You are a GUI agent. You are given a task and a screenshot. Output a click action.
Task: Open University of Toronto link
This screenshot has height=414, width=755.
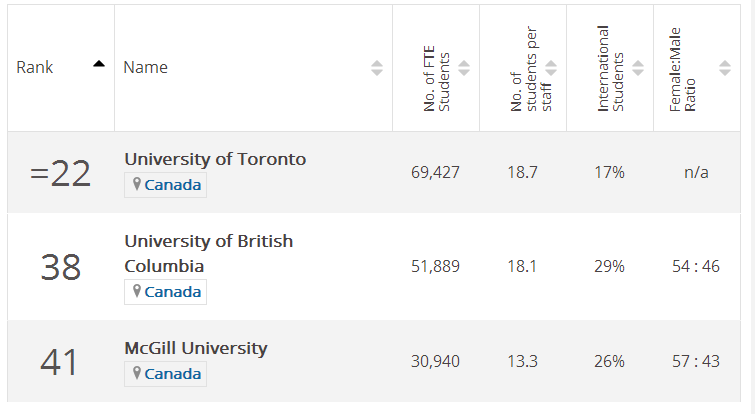[215, 159]
